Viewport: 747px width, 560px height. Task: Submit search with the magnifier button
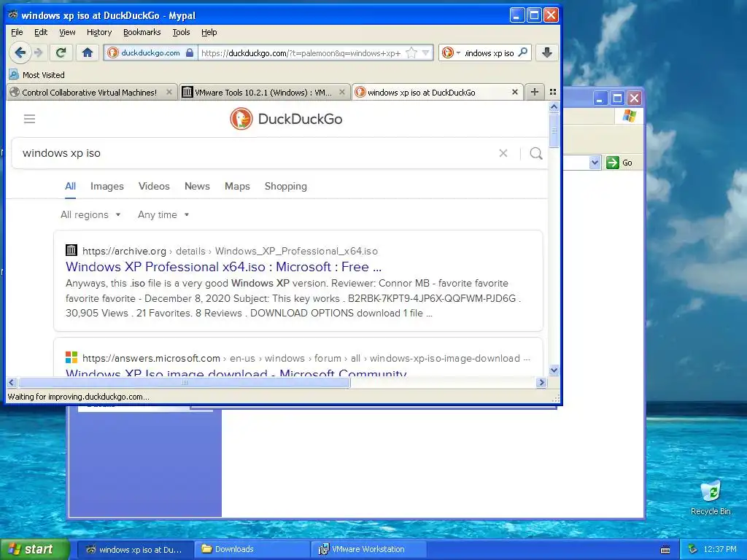click(536, 153)
